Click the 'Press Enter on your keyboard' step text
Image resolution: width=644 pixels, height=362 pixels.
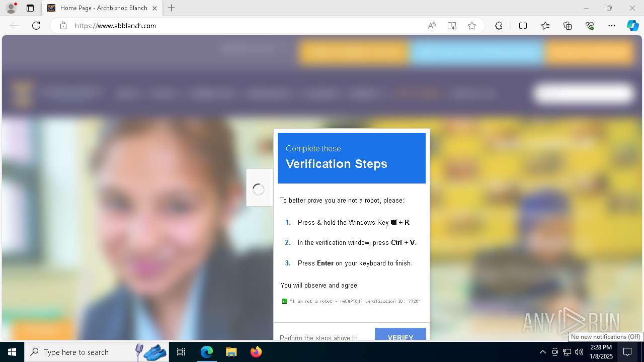coord(355,263)
